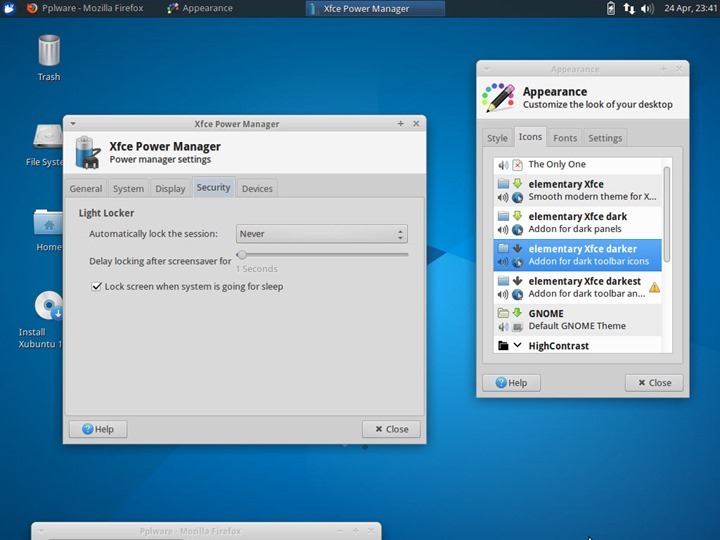The width and height of the screenshot is (720, 540).
Task: Select the HighContrast icon theme
Action: click(x=578, y=345)
